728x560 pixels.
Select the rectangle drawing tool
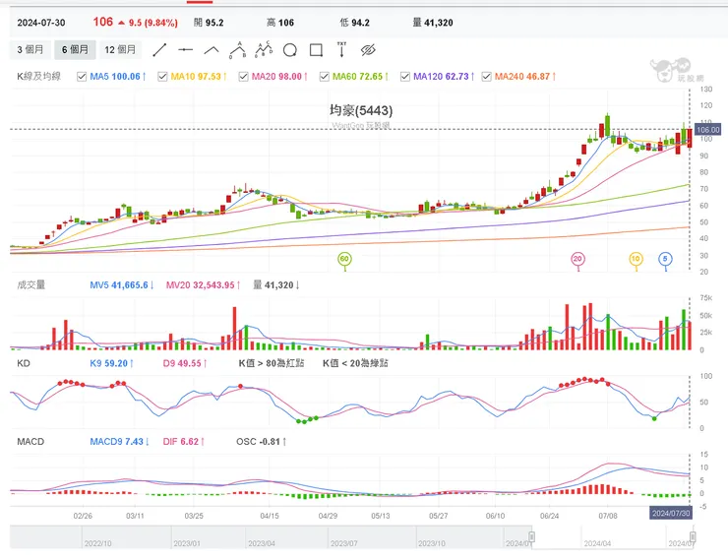tap(316, 49)
